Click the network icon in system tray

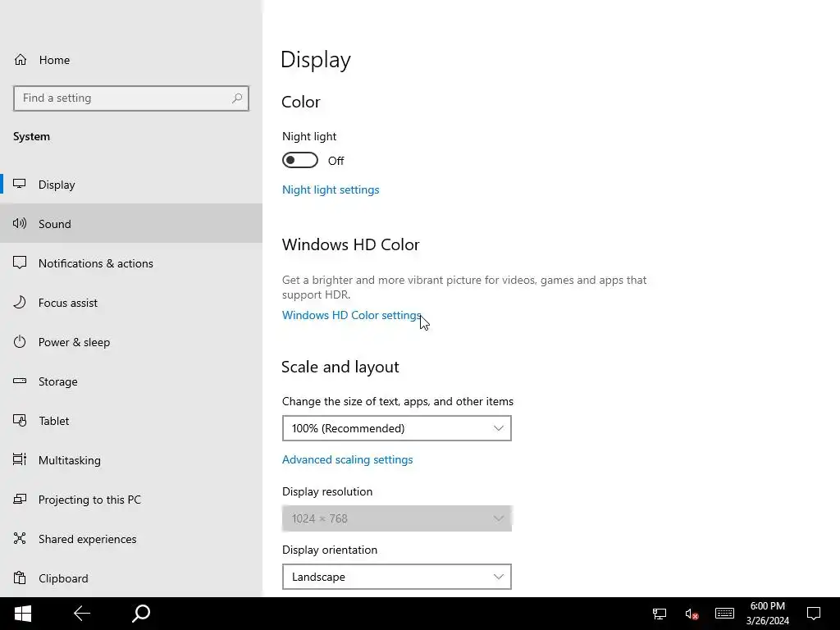660,614
